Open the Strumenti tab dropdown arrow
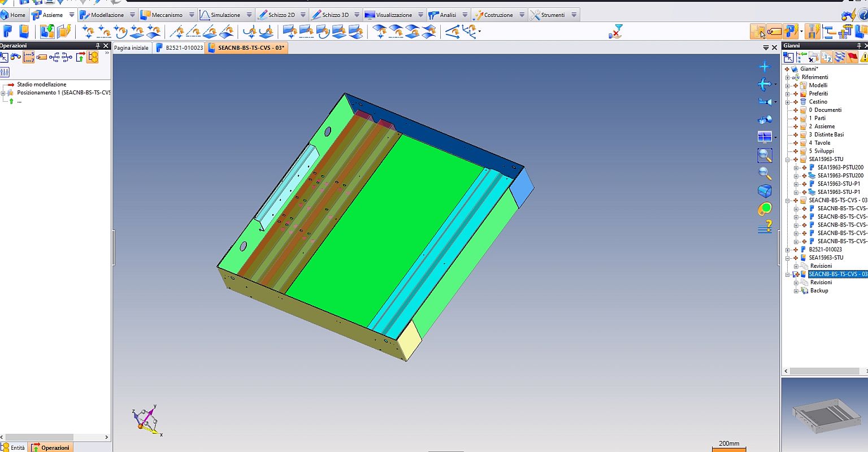Image resolution: width=868 pixels, height=452 pixels. coord(574,15)
